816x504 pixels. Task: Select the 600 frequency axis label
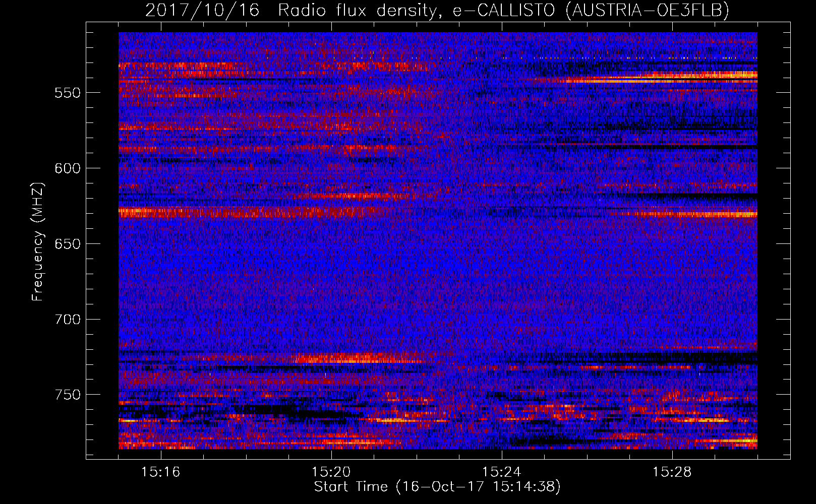67,168
